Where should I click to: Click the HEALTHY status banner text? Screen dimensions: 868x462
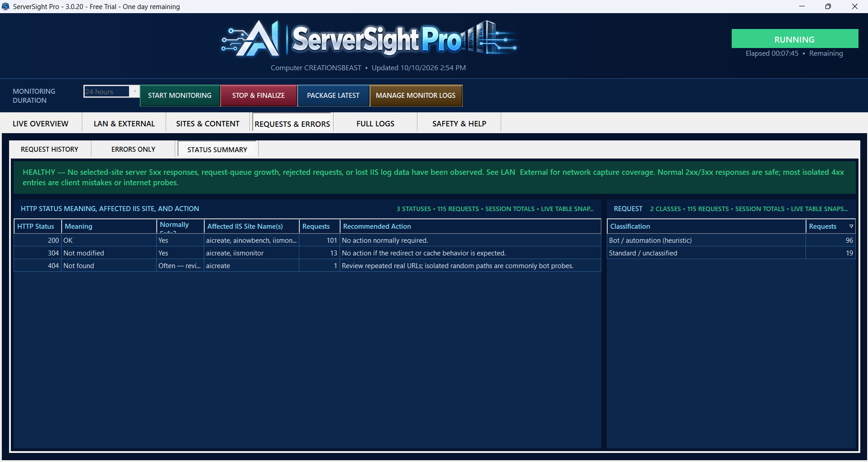point(433,177)
